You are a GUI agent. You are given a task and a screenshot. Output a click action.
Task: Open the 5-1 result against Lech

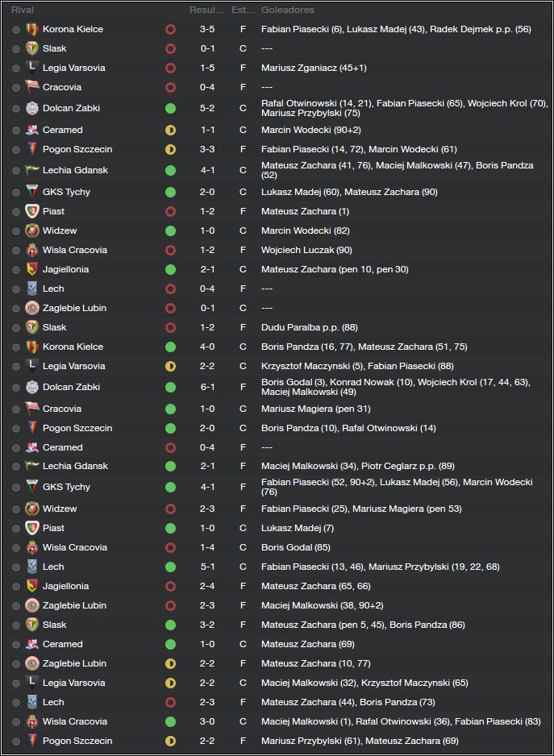click(207, 567)
